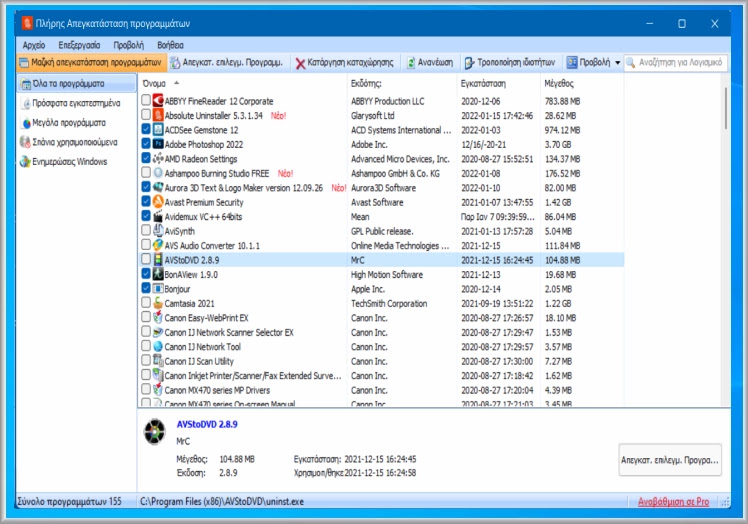Click the Adobe Photoshop 2022 icon
748x524 pixels.
(158, 144)
